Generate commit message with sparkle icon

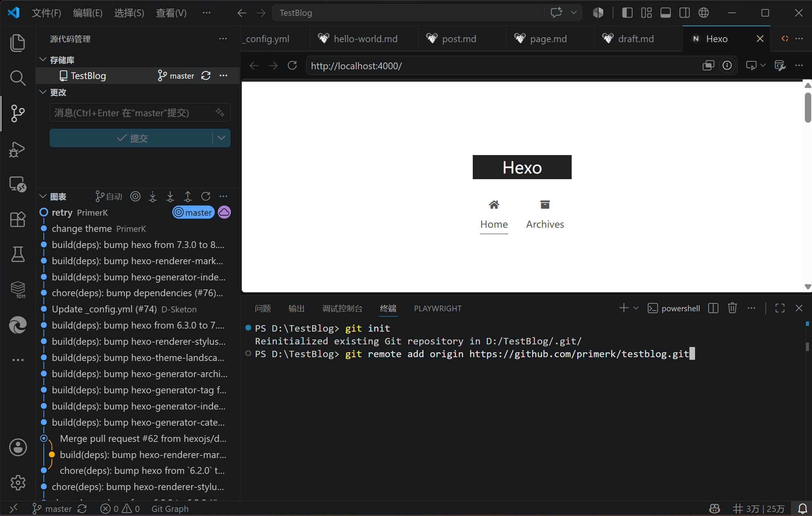(220, 113)
